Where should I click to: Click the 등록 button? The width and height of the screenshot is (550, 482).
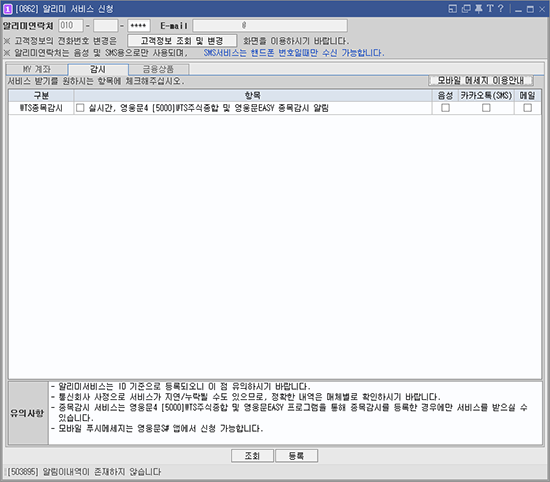point(296,456)
